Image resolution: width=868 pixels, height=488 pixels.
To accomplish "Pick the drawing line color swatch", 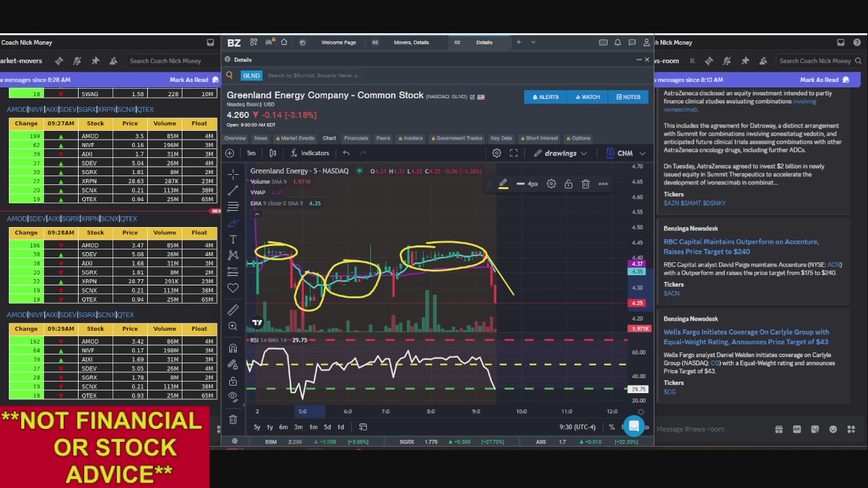I will point(503,184).
